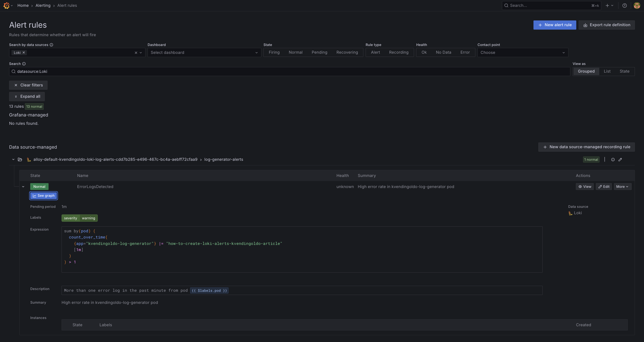Switch view to List
This screenshot has height=342, width=644.
pos(607,71)
